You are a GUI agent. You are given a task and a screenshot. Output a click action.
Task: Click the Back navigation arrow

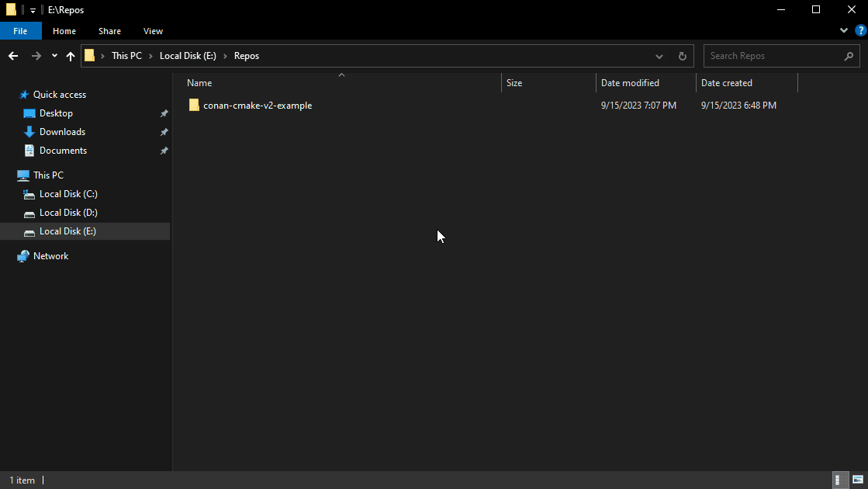point(13,56)
